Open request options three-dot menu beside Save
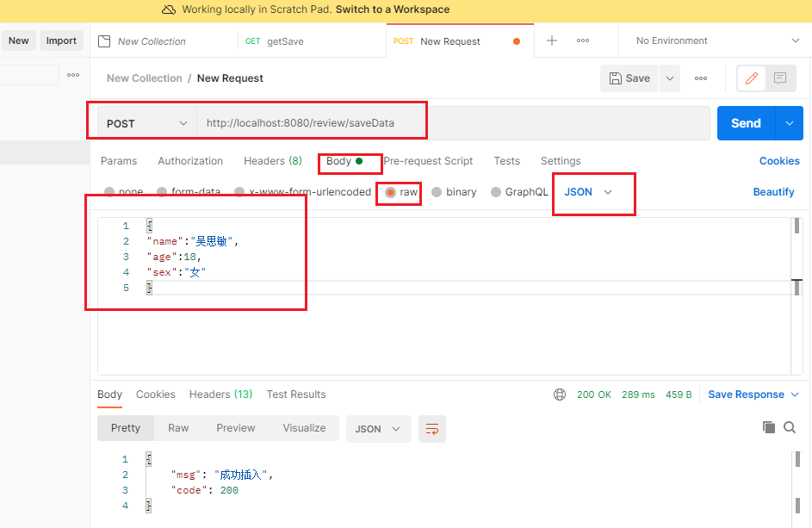Image resolution: width=812 pixels, height=528 pixels. [701, 78]
